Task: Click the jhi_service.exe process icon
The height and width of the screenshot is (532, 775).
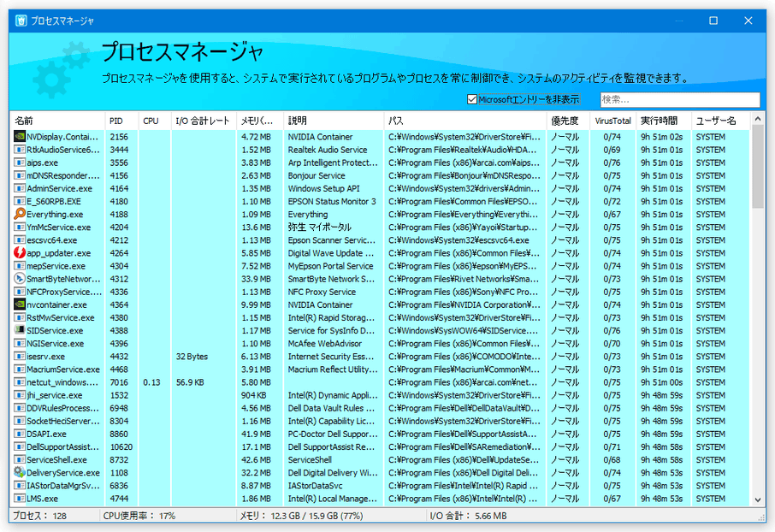Action: (x=20, y=395)
